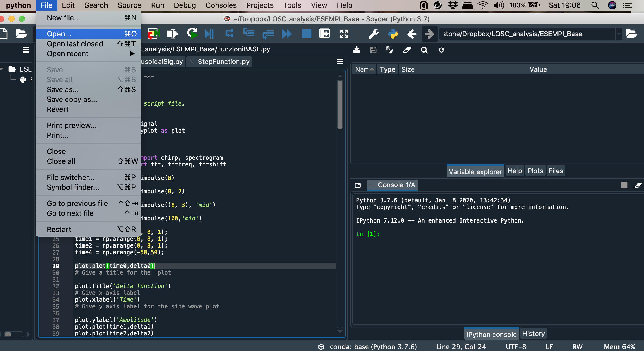Click the Back arrow in the toolbar

pos(412,34)
